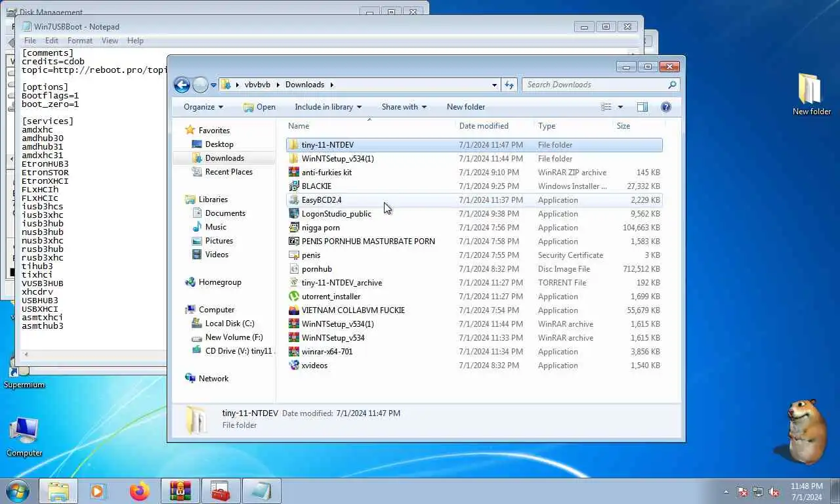Open Notepad's Help menu
The height and width of the screenshot is (504, 840).
pyautogui.click(x=135, y=41)
